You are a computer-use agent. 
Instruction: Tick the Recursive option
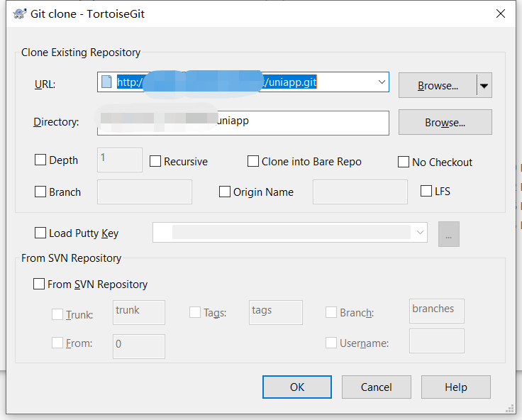pyautogui.click(x=155, y=161)
